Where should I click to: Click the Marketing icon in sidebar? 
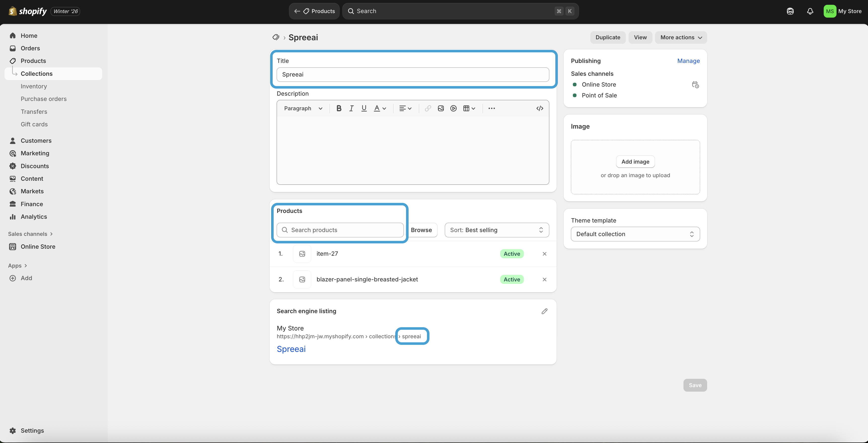pos(13,153)
